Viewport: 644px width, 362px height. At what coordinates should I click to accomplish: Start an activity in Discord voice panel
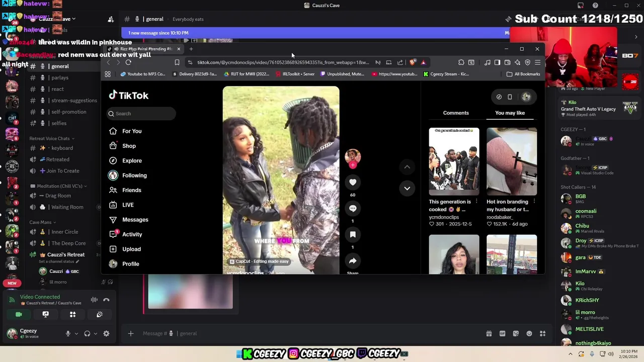click(72, 314)
